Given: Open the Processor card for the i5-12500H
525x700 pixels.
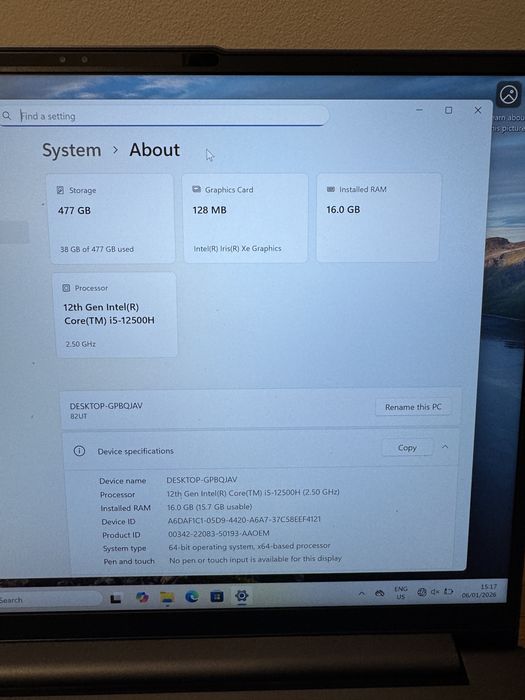Looking at the screenshot, I should point(115,315).
